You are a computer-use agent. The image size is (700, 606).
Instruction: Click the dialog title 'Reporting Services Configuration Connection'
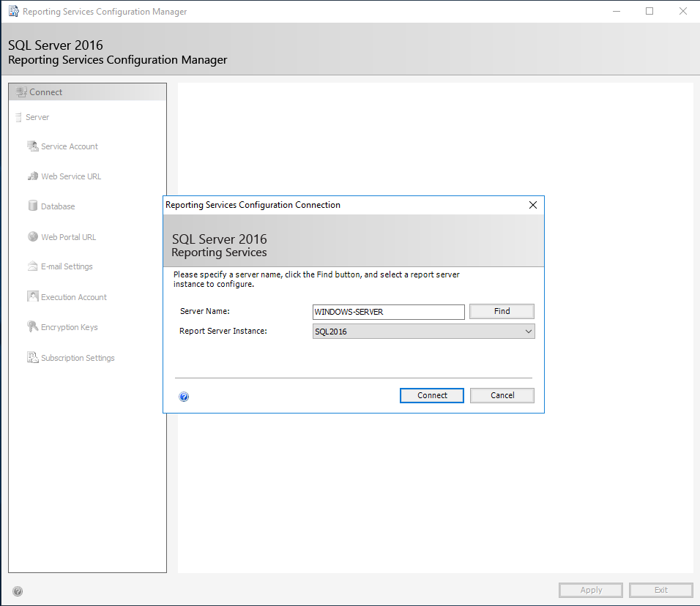253,205
